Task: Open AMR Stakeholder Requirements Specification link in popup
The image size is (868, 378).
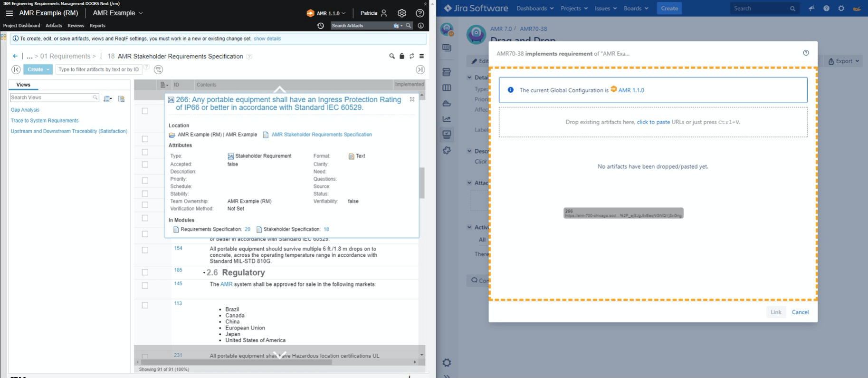Action: (x=322, y=135)
